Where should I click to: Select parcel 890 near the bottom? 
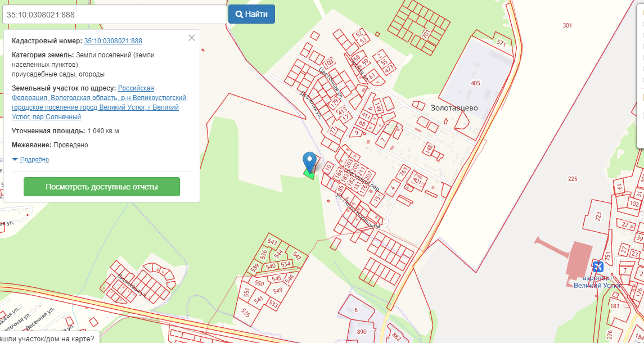tap(362, 332)
